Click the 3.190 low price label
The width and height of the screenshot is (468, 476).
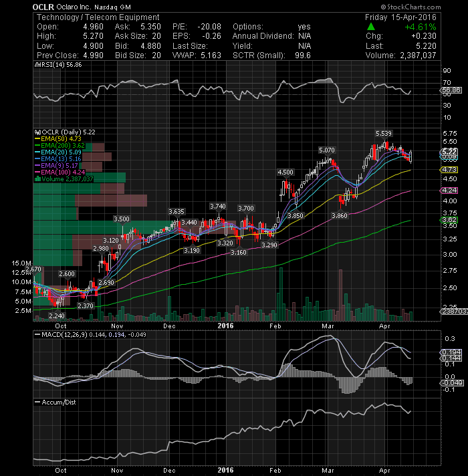(192, 251)
